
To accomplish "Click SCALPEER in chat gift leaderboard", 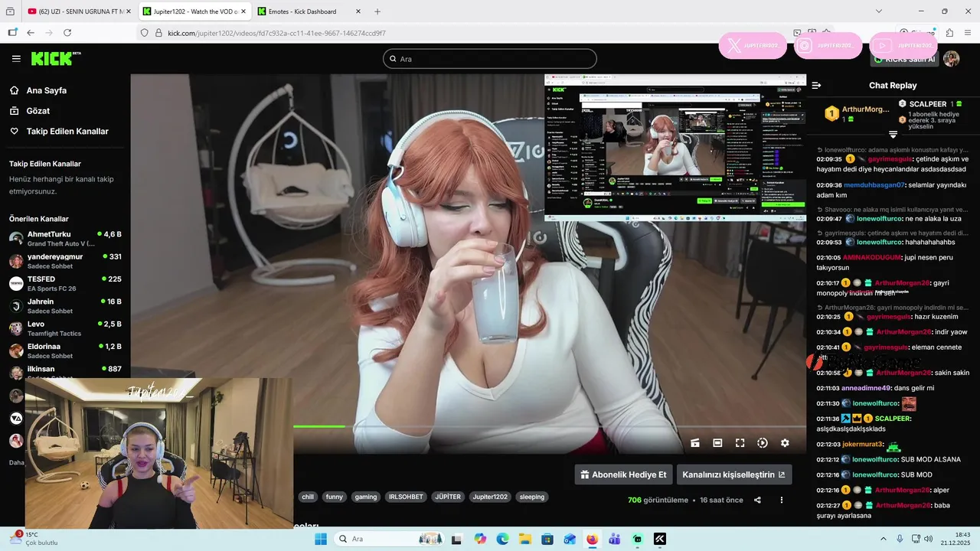I will [x=928, y=104].
